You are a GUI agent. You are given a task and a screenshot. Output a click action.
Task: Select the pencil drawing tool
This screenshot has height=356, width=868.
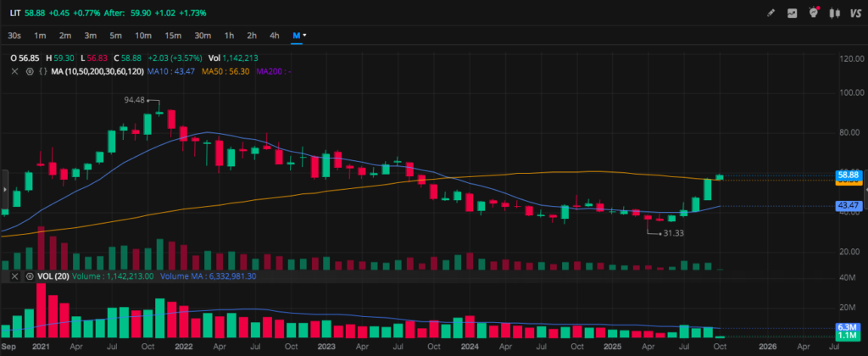(771, 13)
